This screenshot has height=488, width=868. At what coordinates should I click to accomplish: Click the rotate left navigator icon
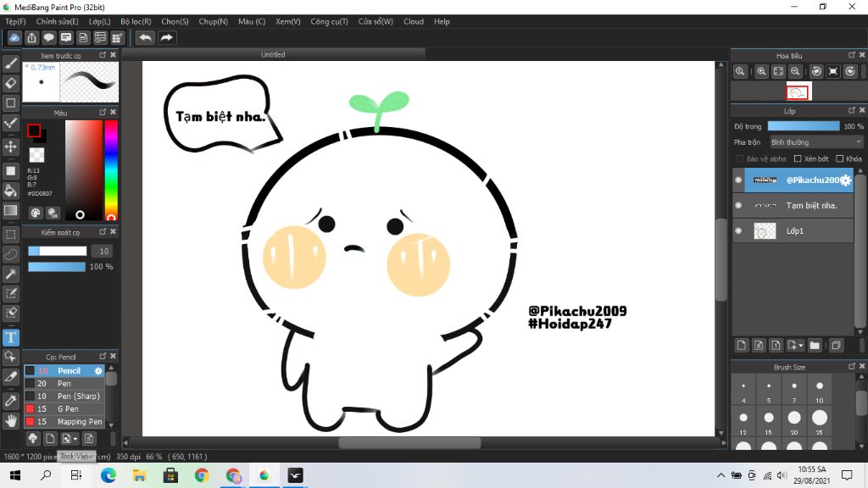[x=816, y=71]
